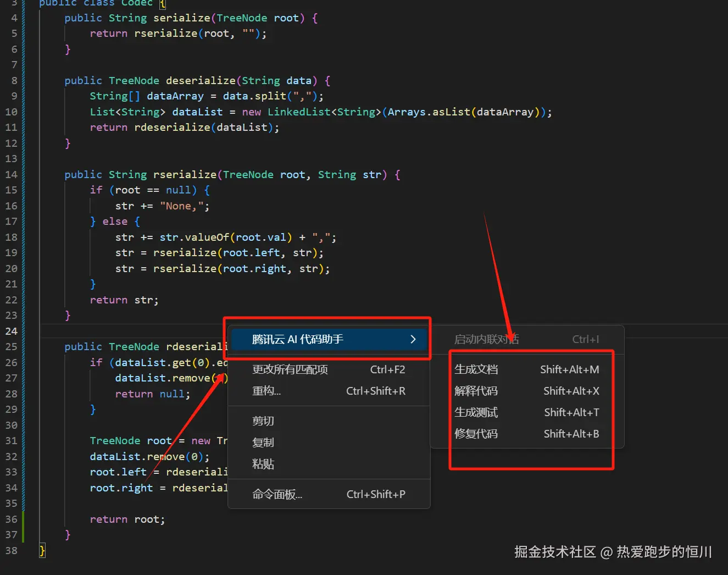Choose 解释代码 in the submenu
This screenshot has height=575, width=728.
(527, 391)
